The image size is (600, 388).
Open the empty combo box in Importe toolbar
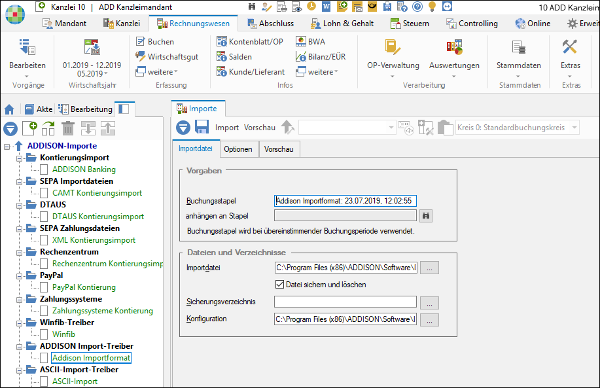coord(347,127)
